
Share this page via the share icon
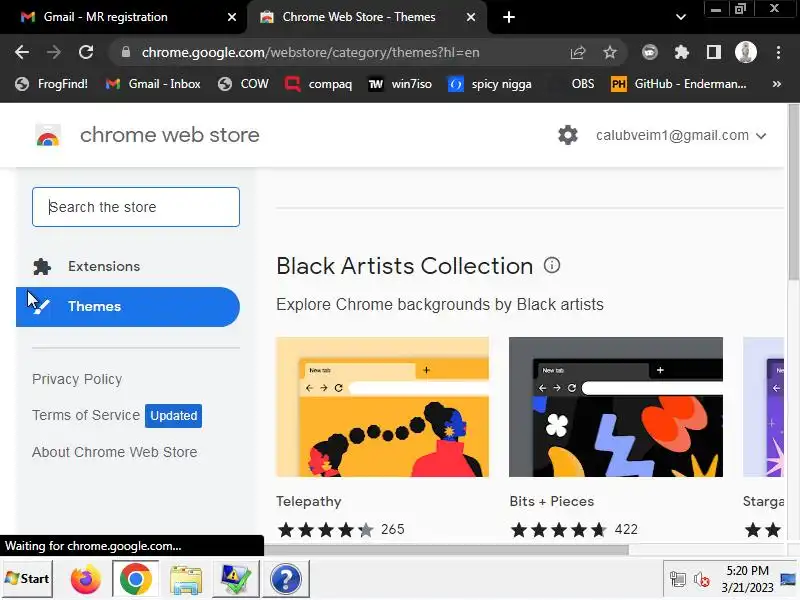578,52
